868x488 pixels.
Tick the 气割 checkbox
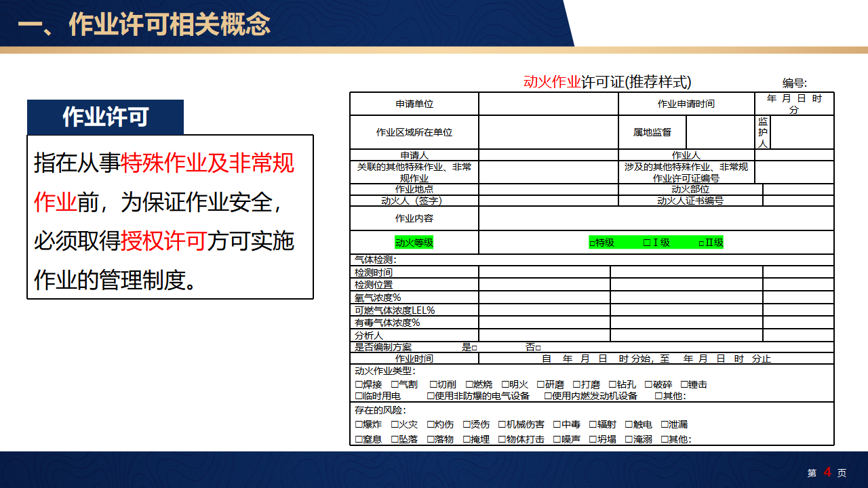point(395,385)
